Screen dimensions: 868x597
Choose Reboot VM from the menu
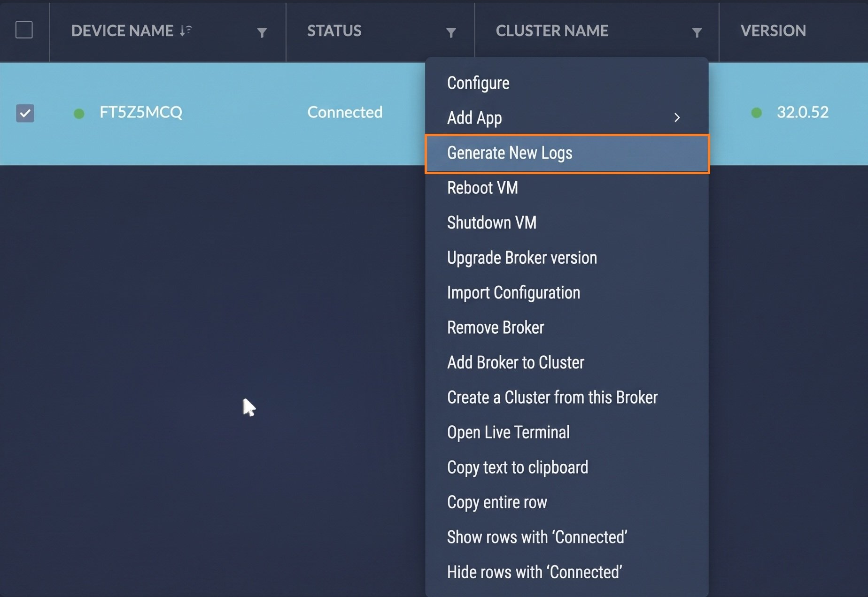567,188
